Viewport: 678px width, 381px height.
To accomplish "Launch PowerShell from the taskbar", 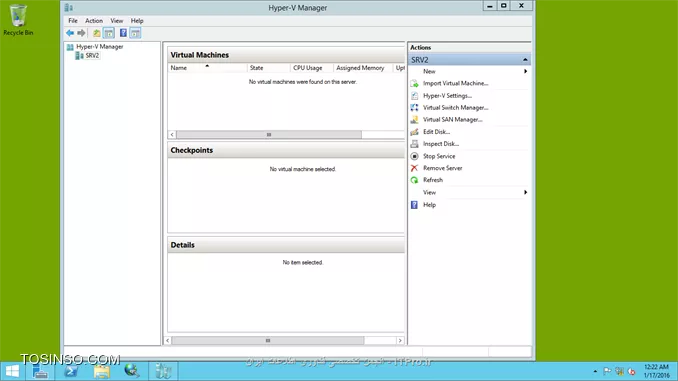I will tap(71, 371).
